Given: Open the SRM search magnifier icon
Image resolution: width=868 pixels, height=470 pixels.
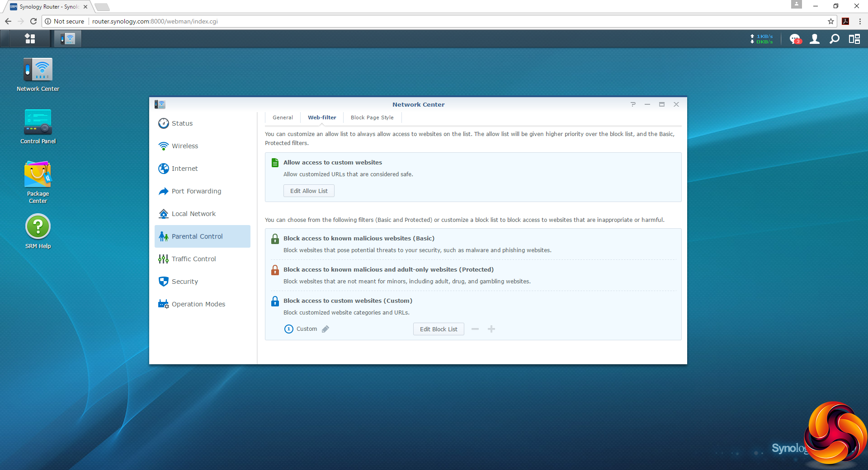Looking at the screenshot, I should click(835, 39).
